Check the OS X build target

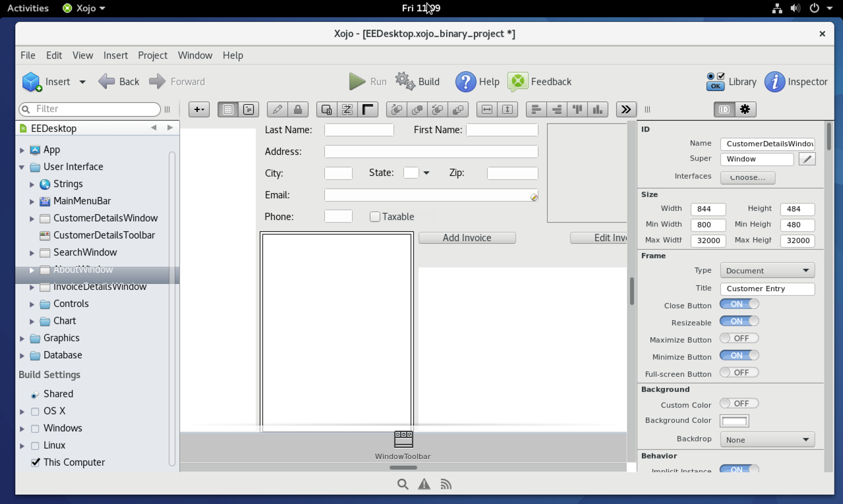(x=36, y=411)
